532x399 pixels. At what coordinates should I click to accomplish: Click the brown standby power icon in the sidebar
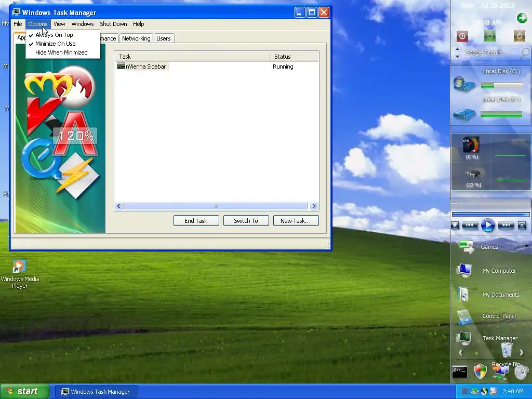[519, 36]
